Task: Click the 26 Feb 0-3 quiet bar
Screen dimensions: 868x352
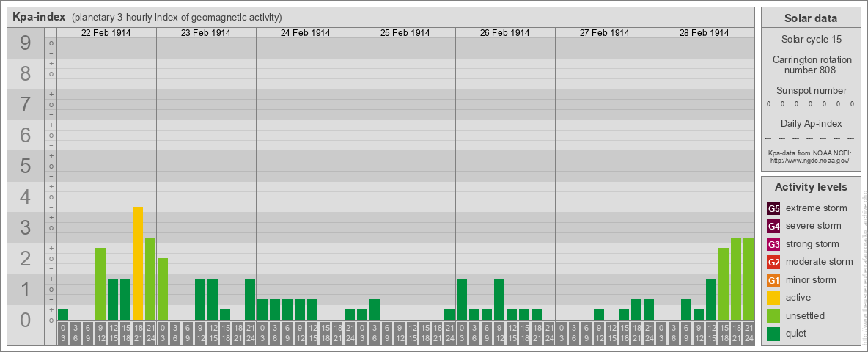Action: 462,299
